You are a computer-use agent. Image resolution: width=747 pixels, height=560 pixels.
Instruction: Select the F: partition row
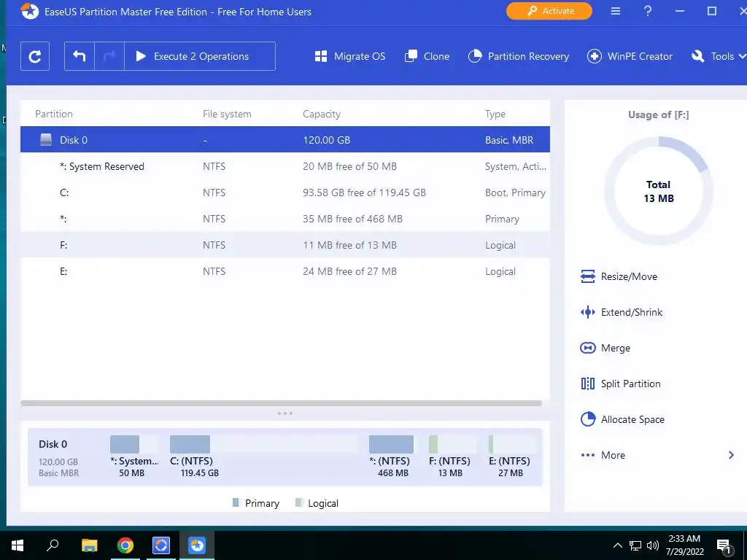(285, 245)
